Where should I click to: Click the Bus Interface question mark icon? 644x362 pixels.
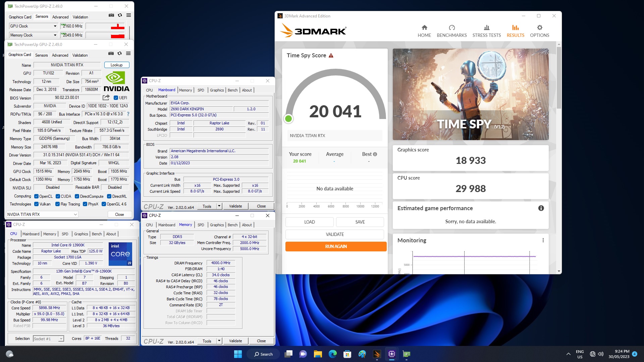(x=128, y=114)
